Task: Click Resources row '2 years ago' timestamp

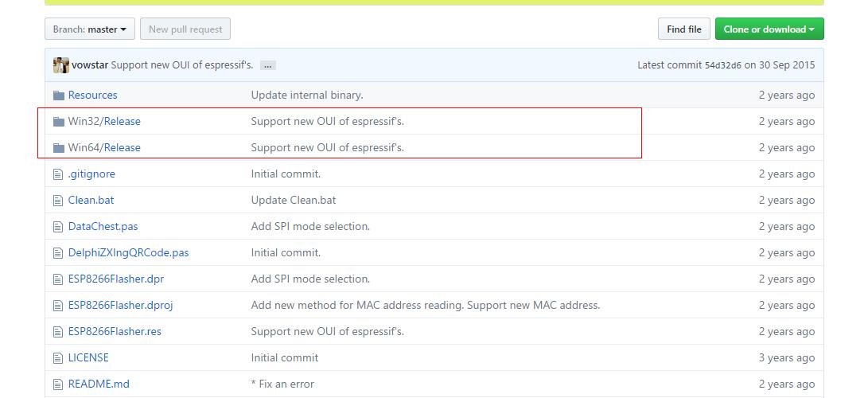Action: (787, 96)
